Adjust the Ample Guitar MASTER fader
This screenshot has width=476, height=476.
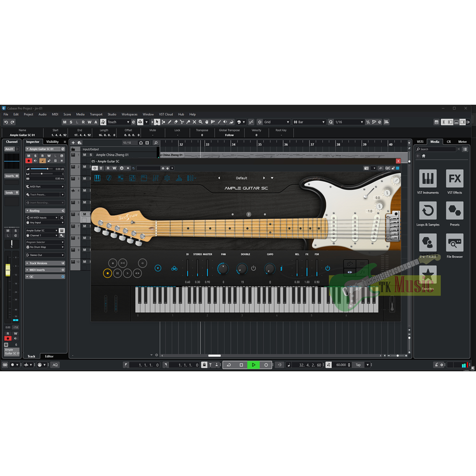click(x=208, y=268)
